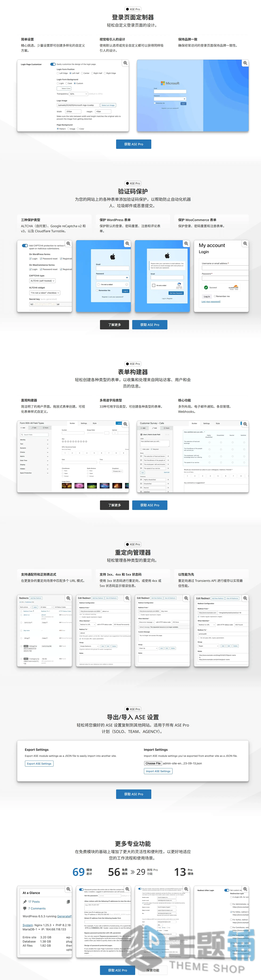This screenshot has width=261, height=980.
Task: Click the comment bubble icon beside 7 Comments
Action: tap(25, 908)
